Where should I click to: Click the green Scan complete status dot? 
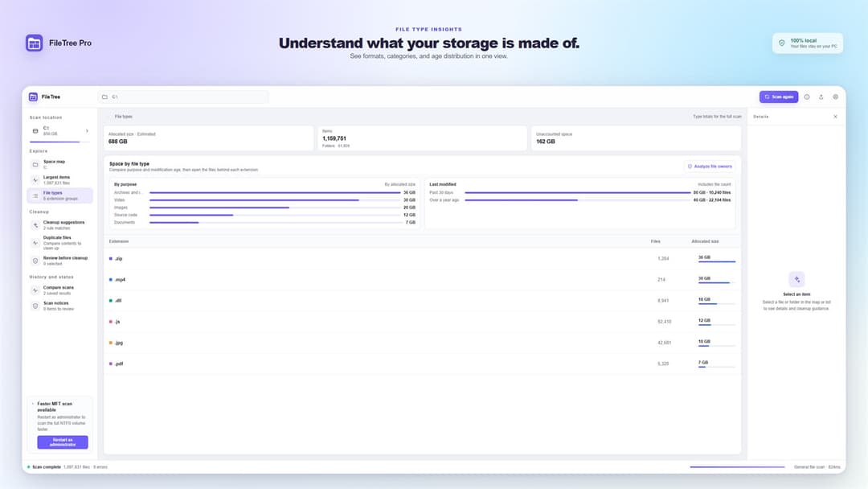click(29, 466)
